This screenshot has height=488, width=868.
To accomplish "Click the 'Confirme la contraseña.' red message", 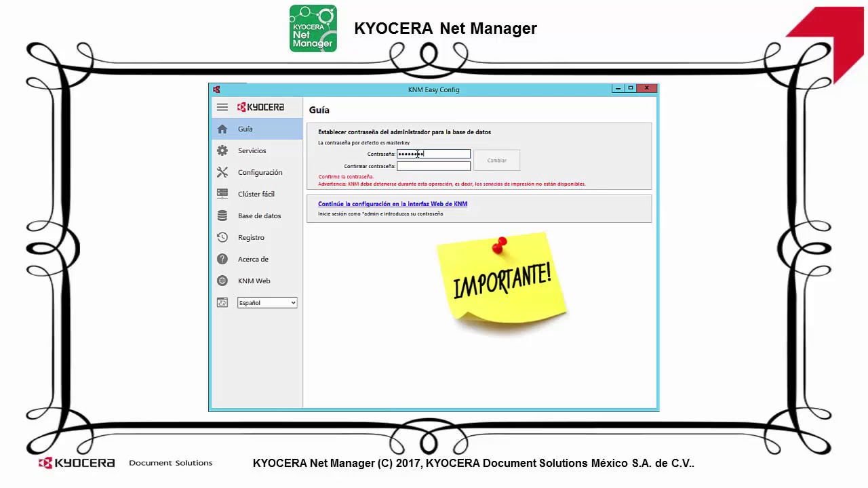I will click(x=346, y=177).
